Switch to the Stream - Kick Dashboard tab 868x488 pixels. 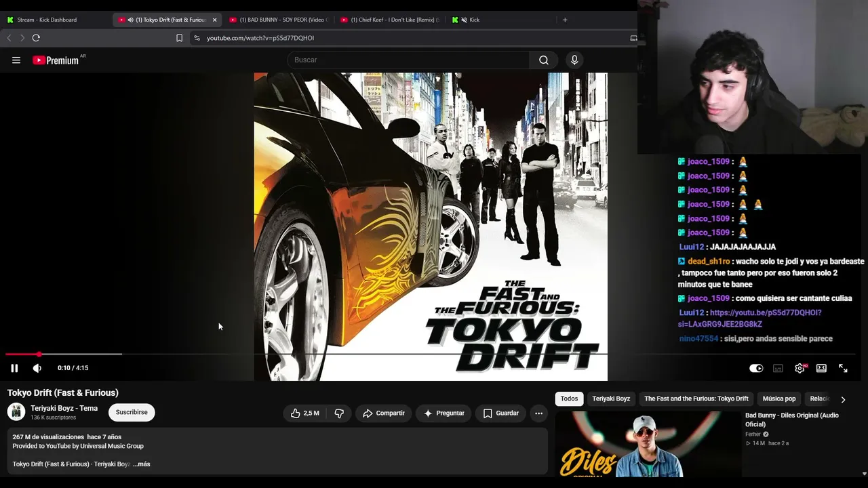point(47,20)
